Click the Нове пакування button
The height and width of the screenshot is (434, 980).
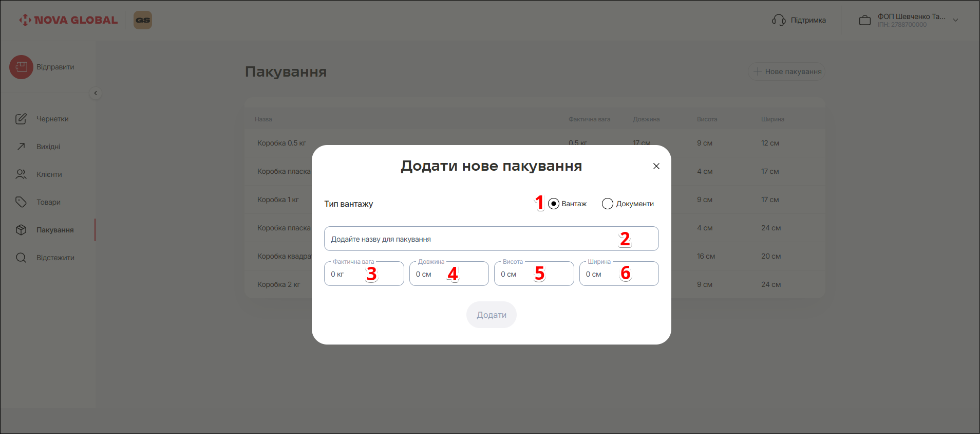[786, 71]
